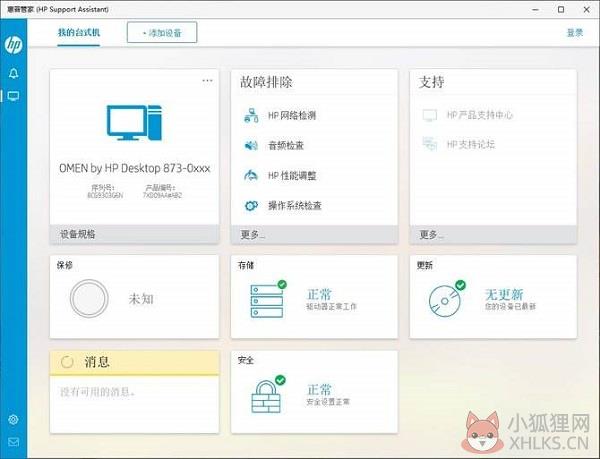Click 正常 status in 安全 card
Viewport: 600px width, 459px height.
click(x=319, y=390)
